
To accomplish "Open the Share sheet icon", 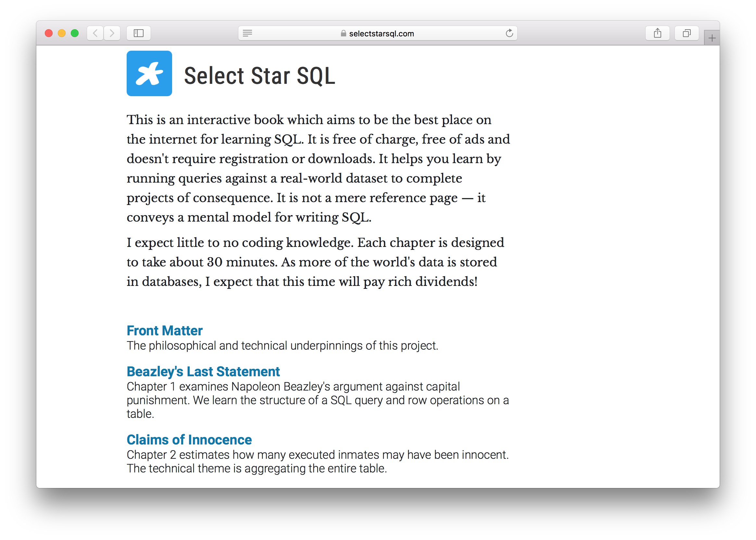I will [x=658, y=33].
